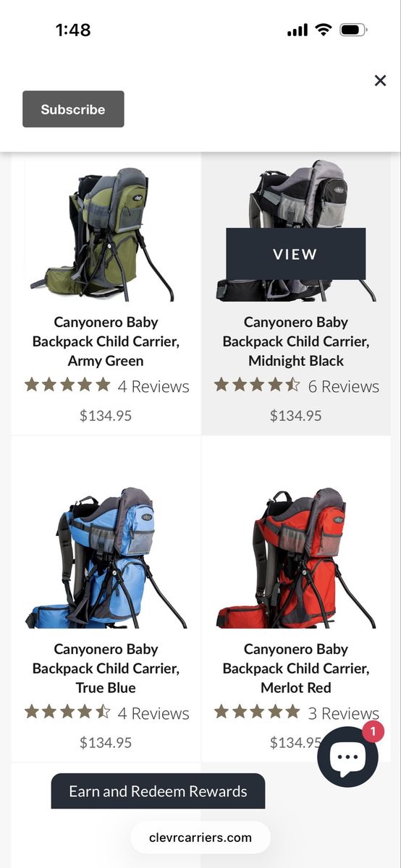Open Canyonero Merlot Red product title
The width and height of the screenshot is (401, 868).
tap(296, 668)
